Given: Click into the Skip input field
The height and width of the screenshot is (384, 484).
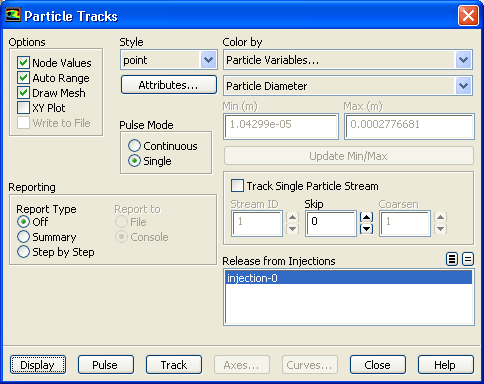Looking at the screenshot, I should pos(331,223).
